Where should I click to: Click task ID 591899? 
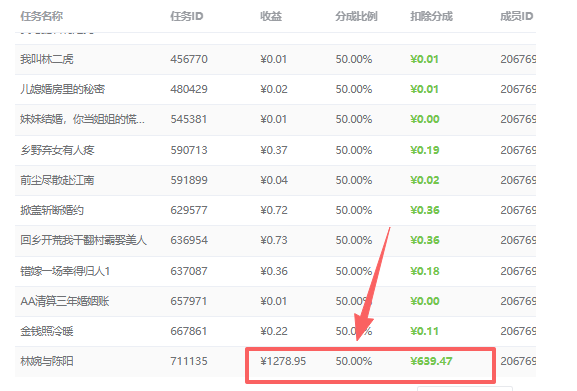[x=189, y=180]
